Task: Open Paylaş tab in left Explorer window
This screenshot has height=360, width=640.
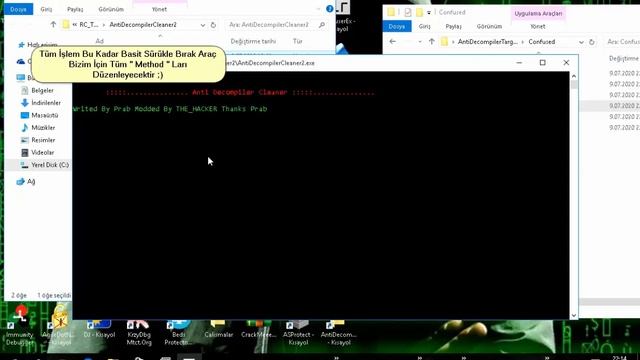Action: 75,9
